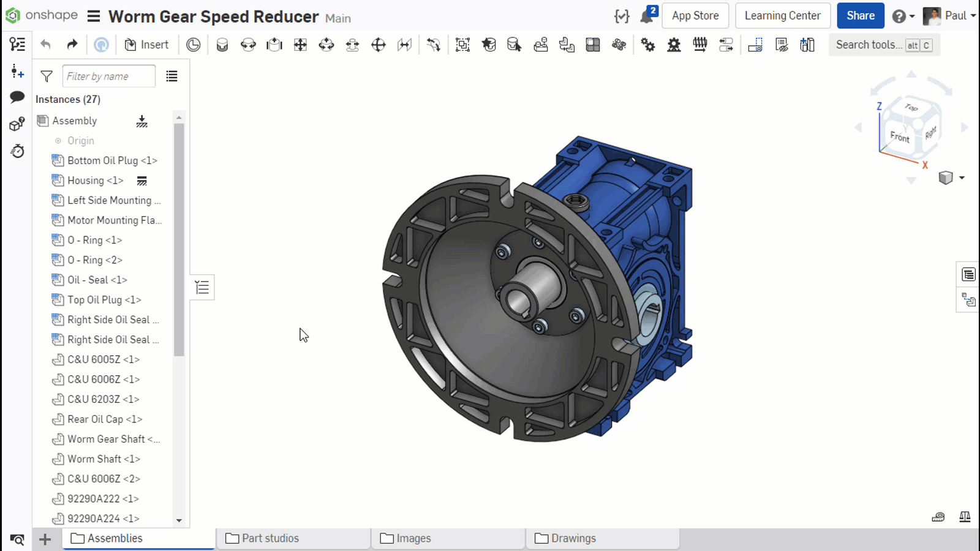The height and width of the screenshot is (551, 980).
Task: Select the Slider mate tool
Action: 274,45
